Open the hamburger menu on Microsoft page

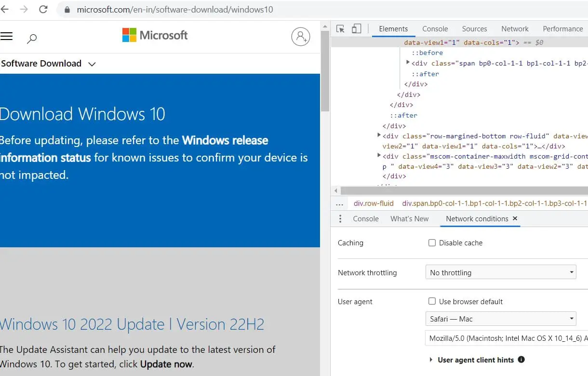7,36
